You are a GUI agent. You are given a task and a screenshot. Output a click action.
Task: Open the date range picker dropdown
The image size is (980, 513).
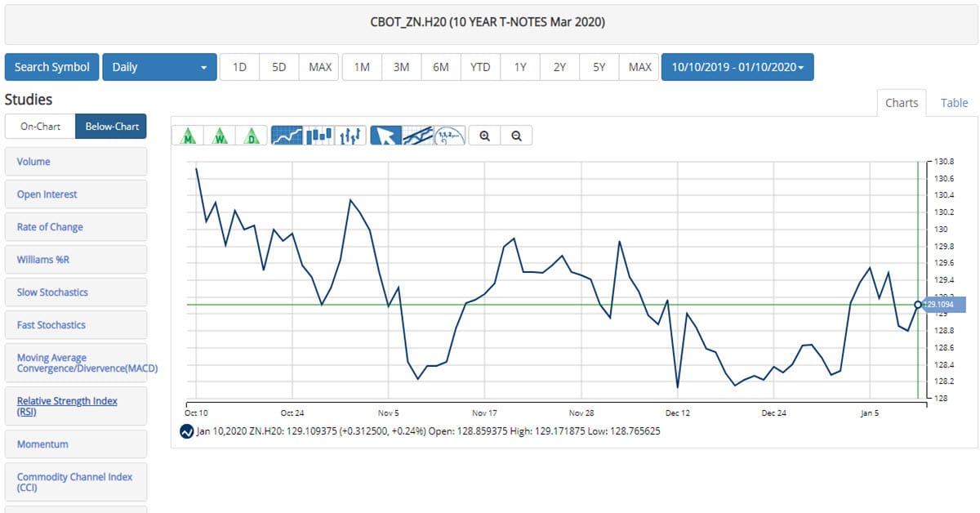(x=737, y=66)
